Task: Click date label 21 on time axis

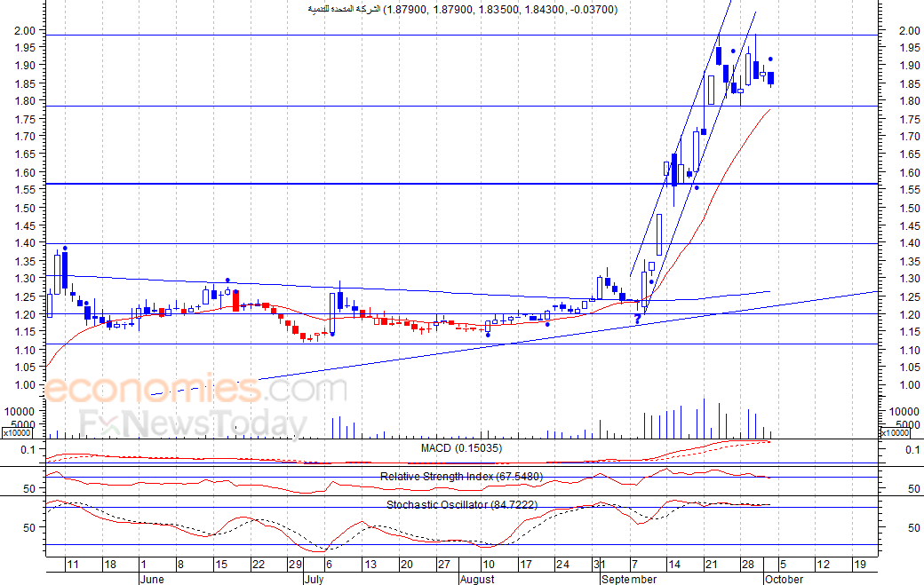Action: (x=712, y=565)
